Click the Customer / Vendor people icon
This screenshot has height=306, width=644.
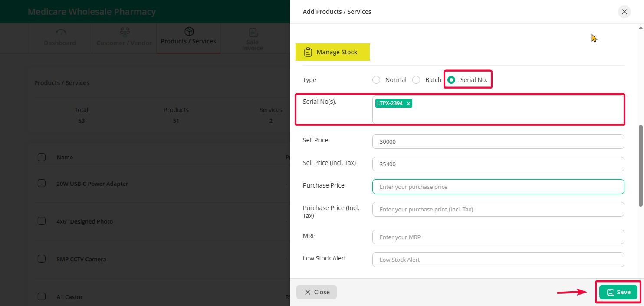[125, 33]
